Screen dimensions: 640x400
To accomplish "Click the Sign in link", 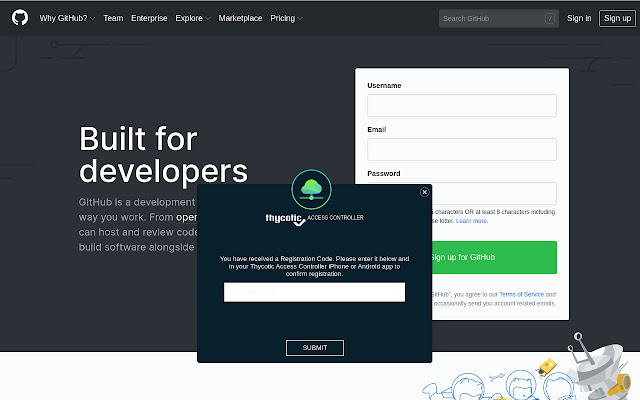I will click(x=579, y=18).
